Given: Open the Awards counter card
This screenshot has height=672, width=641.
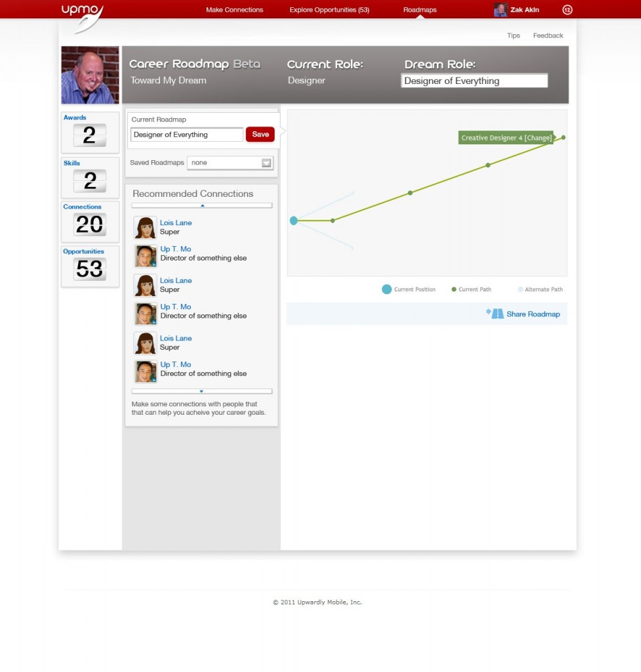Looking at the screenshot, I should [90, 133].
